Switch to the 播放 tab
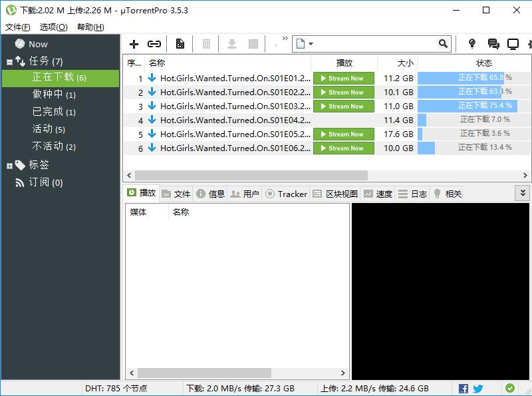The width and height of the screenshot is (532, 396). tap(142, 193)
